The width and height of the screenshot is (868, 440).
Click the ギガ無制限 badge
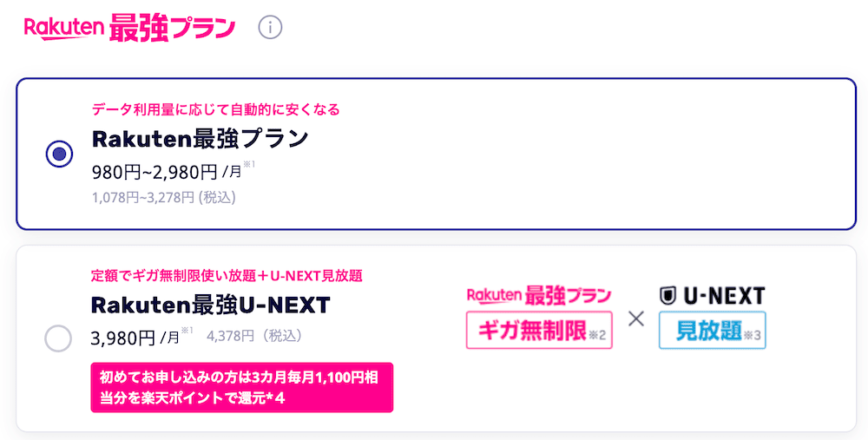539,330
